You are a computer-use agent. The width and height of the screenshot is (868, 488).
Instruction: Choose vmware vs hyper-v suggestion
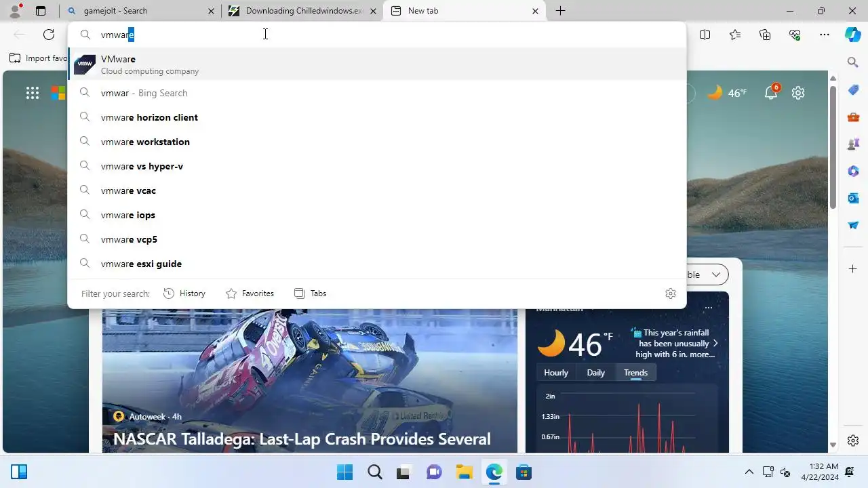(x=377, y=166)
